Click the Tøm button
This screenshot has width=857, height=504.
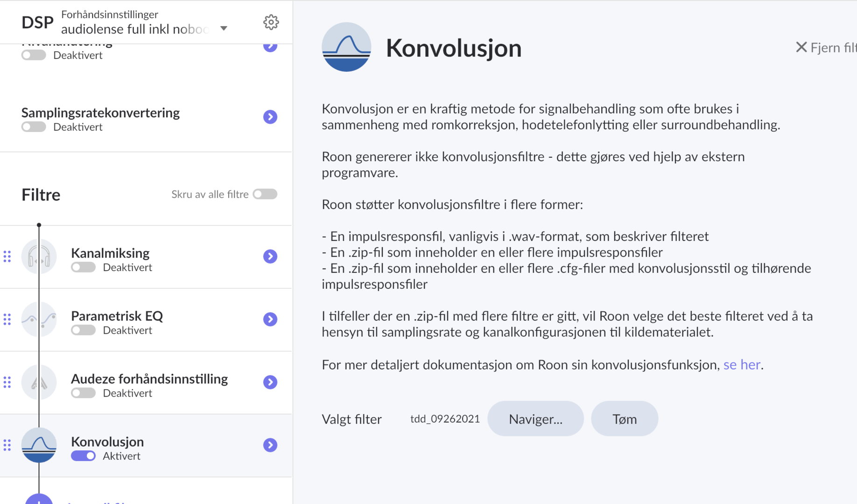tap(625, 419)
